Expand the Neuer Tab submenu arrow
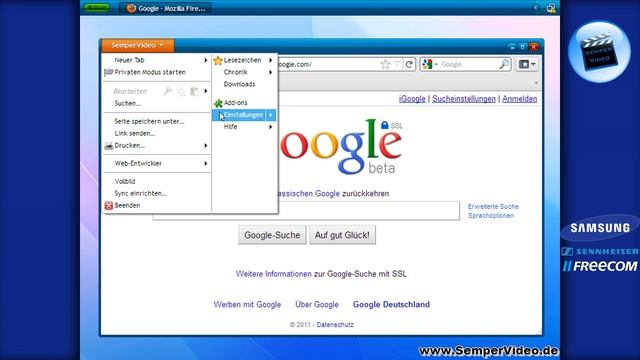This screenshot has width=640, height=360. [205, 60]
